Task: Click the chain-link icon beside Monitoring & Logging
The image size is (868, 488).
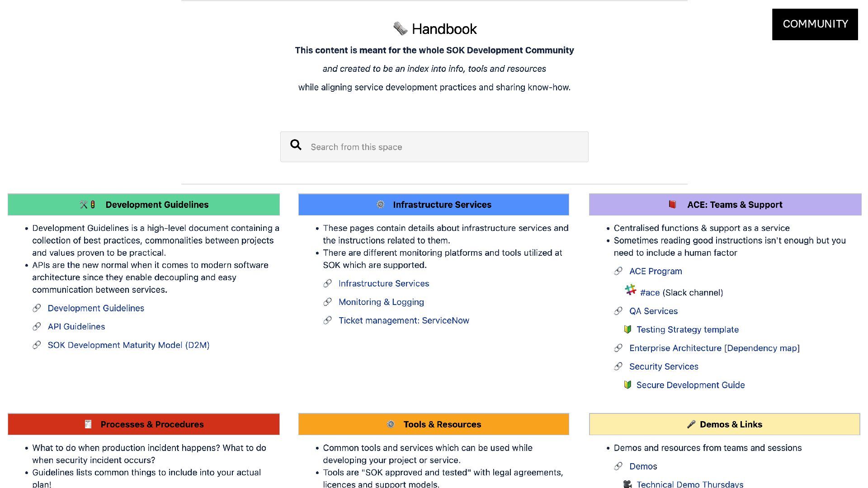Action: (x=327, y=302)
